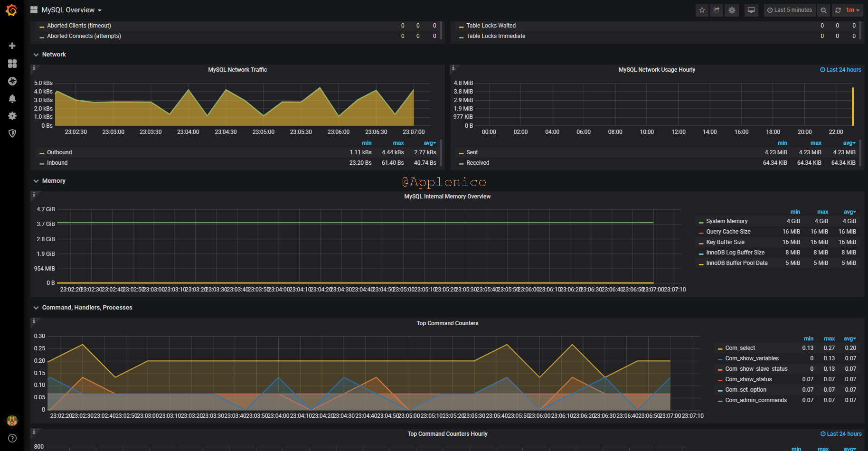The height and width of the screenshot is (451, 868).
Task: Toggle Com_show_slave_status series
Action: [x=756, y=369]
